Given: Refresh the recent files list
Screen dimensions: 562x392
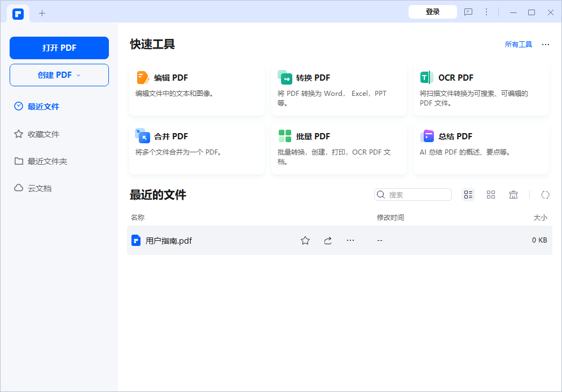Looking at the screenshot, I should 545,194.
